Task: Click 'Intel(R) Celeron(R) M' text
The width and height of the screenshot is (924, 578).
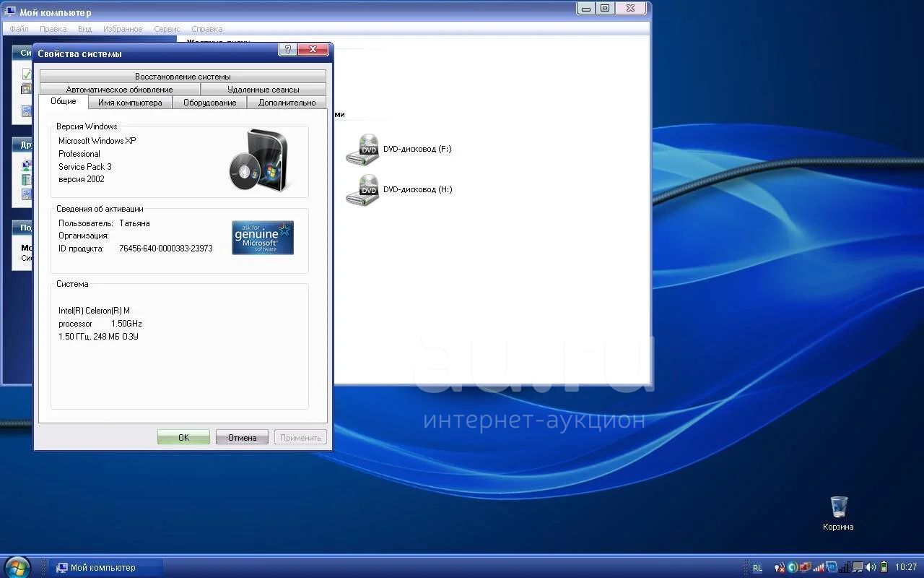Action: [95, 311]
